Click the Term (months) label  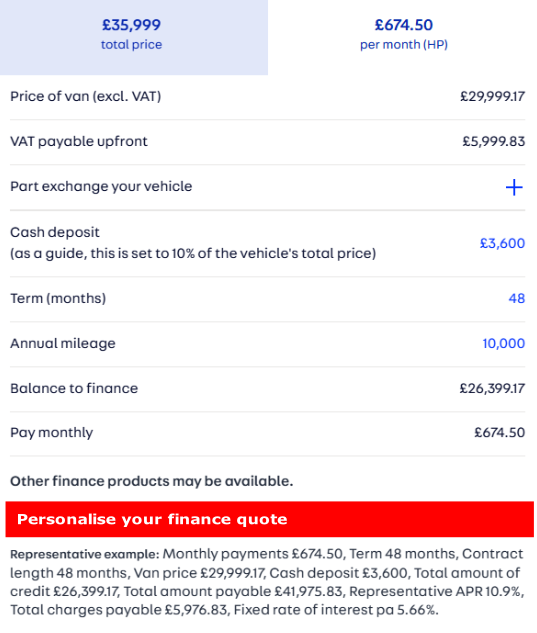tap(58, 298)
